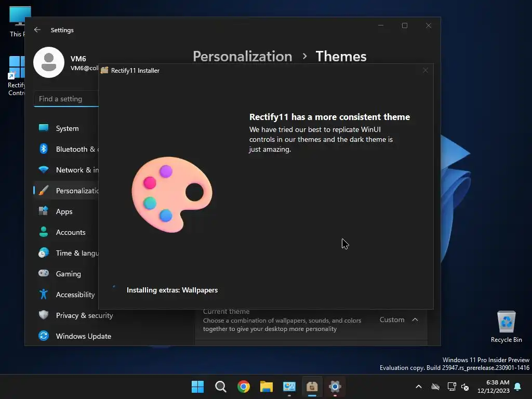Maximize the Settings window
This screenshot has width=532, height=399.
(404, 25)
